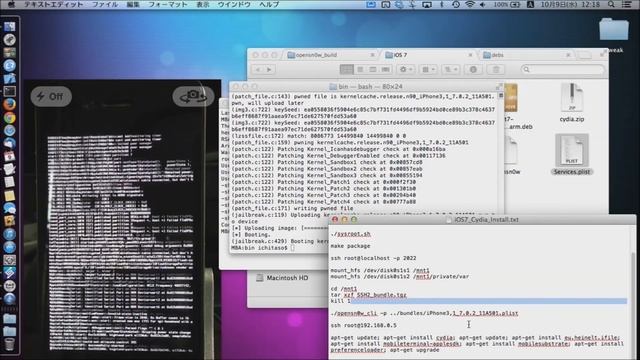The image size is (640, 360).
Task: Open the Apple menu
Action: (x=11, y=4)
